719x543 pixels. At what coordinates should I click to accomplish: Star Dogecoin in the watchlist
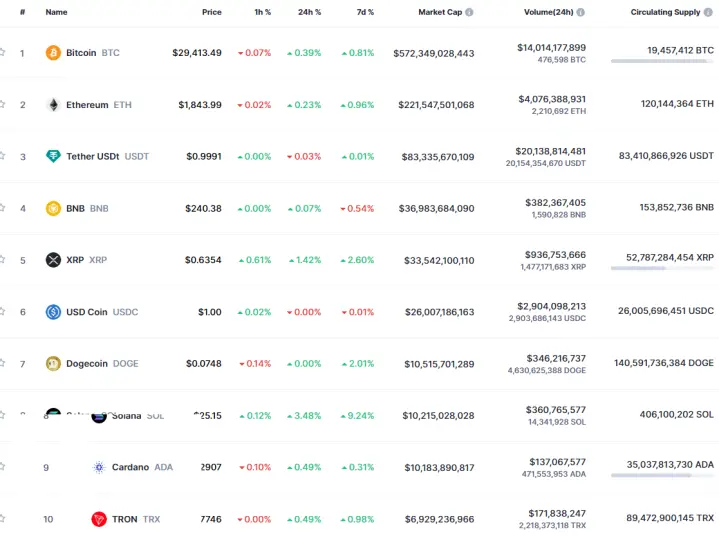tap(2, 363)
